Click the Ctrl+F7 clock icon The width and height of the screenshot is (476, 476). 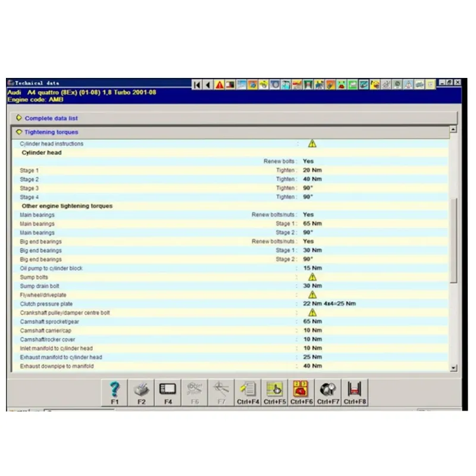tap(327, 392)
